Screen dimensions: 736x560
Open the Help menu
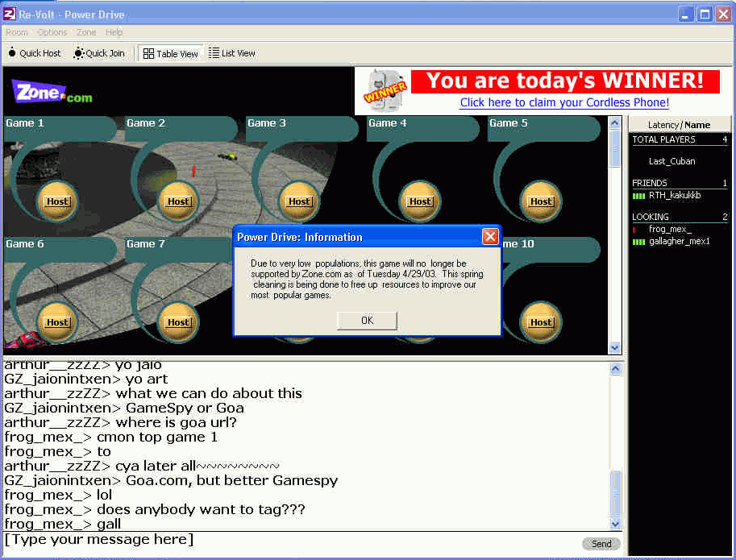coord(114,32)
